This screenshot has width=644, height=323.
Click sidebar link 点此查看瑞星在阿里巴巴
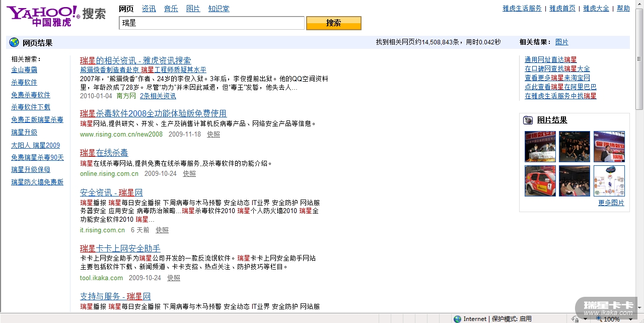tap(560, 87)
